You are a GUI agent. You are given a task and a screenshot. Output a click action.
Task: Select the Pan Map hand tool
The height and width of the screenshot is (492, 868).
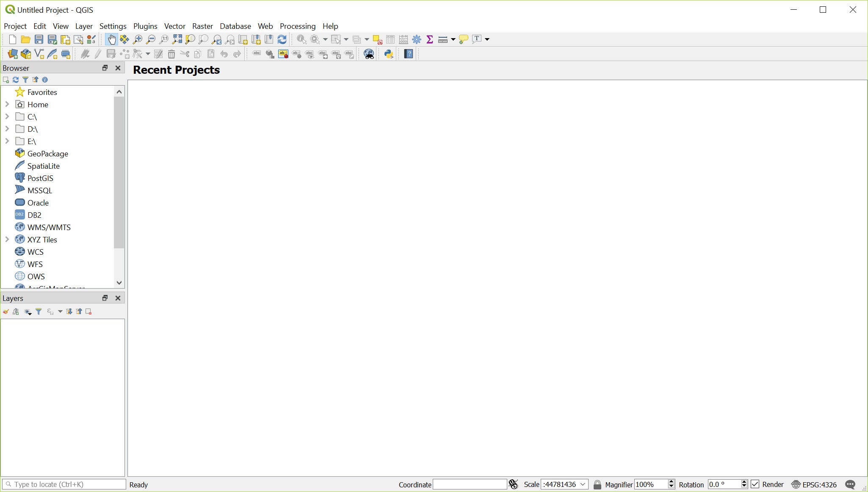pos(111,39)
